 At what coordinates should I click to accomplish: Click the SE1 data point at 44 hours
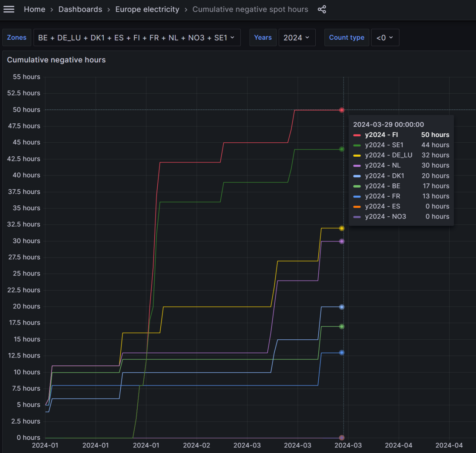point(342,149)
